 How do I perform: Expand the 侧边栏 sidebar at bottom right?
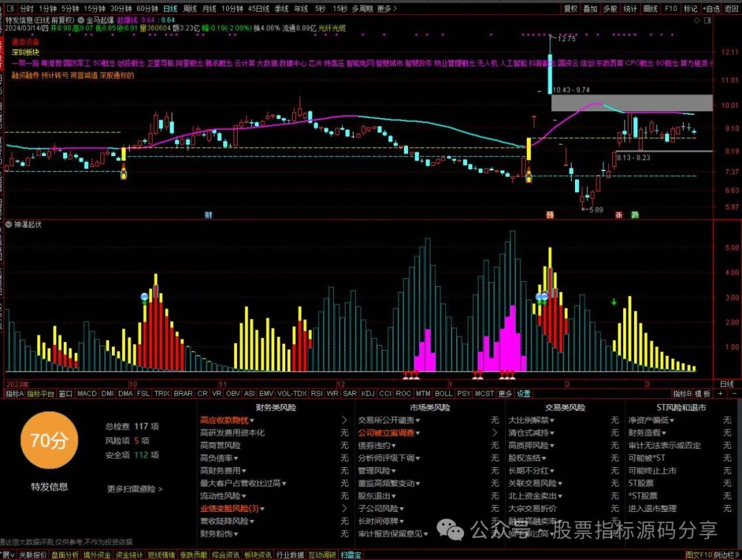coord(727,555)
